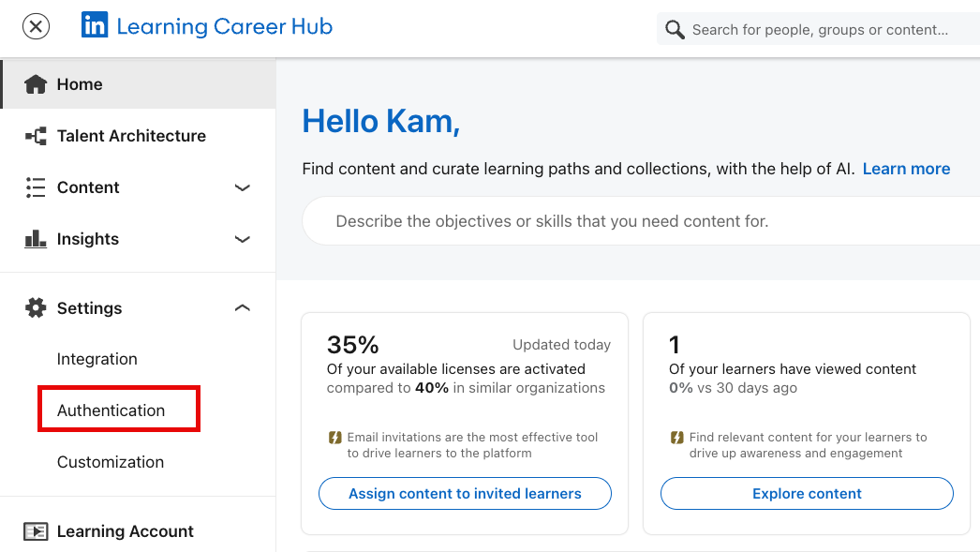Select the Integration settings entry

pyautogui.click(x=97, y=358)
